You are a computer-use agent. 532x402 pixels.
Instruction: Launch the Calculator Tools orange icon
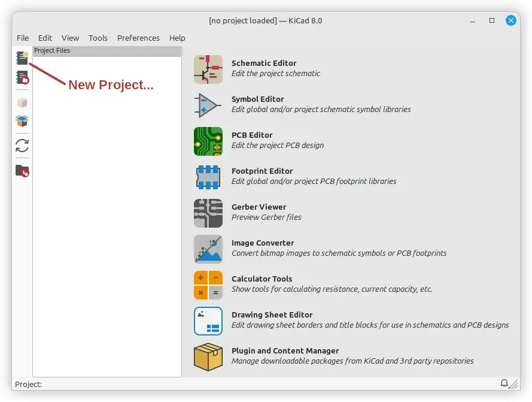coord(208,285)
